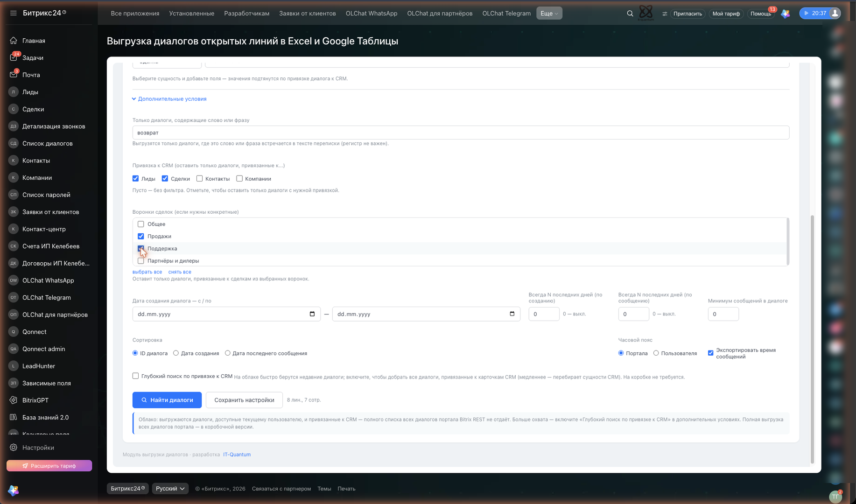Open the Все приложения tab
Viewport: 856px width, 504px height.
click(135, 13)
